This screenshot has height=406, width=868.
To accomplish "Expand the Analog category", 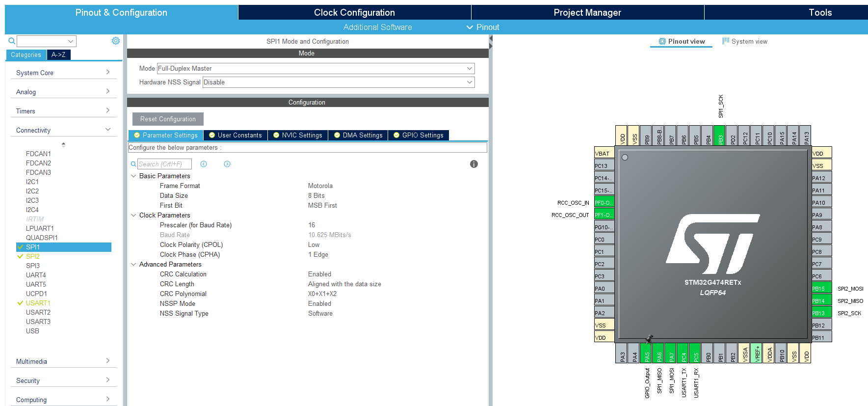I will (x=64, y=92).
